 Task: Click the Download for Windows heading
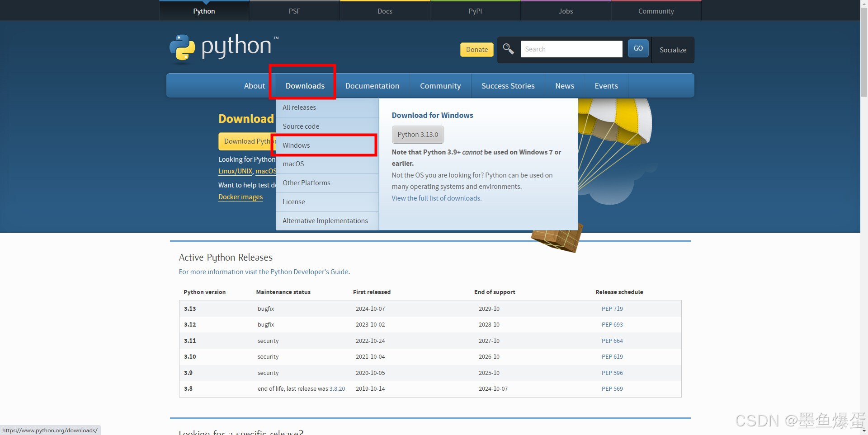tap(432, 115)
